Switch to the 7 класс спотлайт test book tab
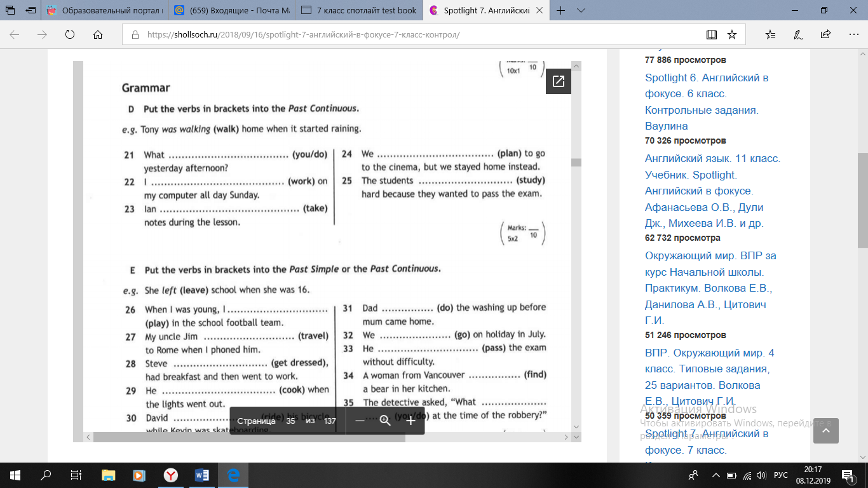 (359, 11)
